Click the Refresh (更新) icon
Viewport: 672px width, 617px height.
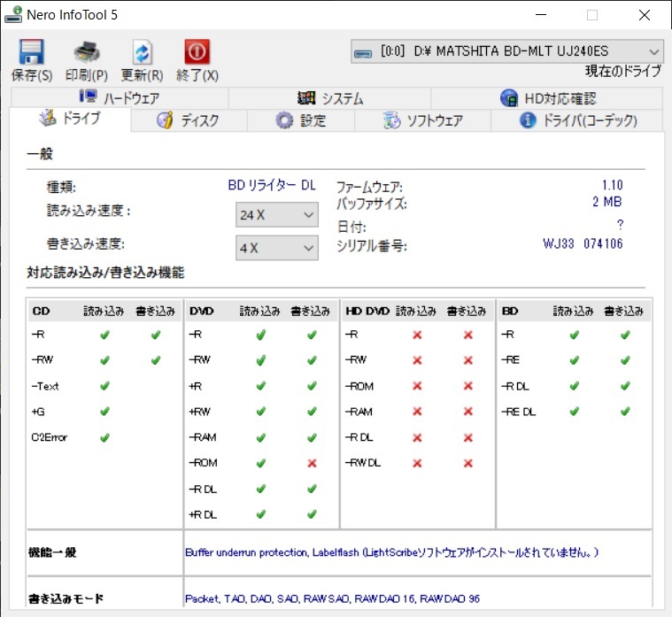click(x=142, y=51)
